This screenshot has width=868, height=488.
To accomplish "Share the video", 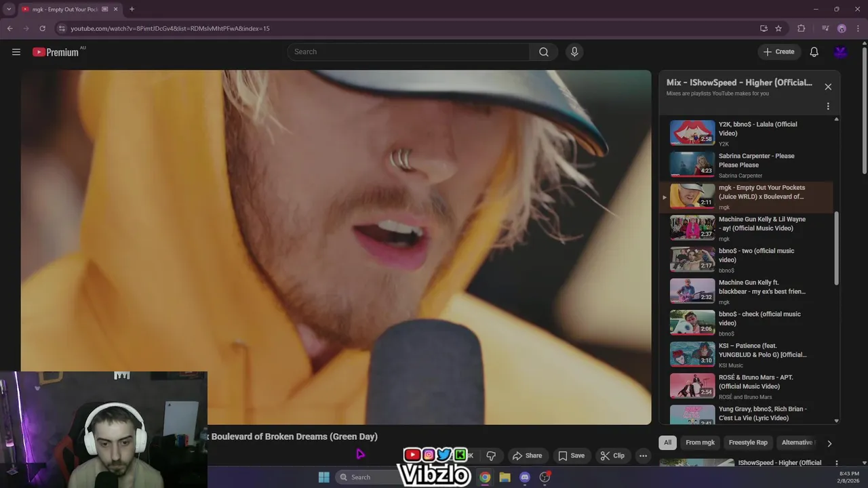I will (527, 455).
